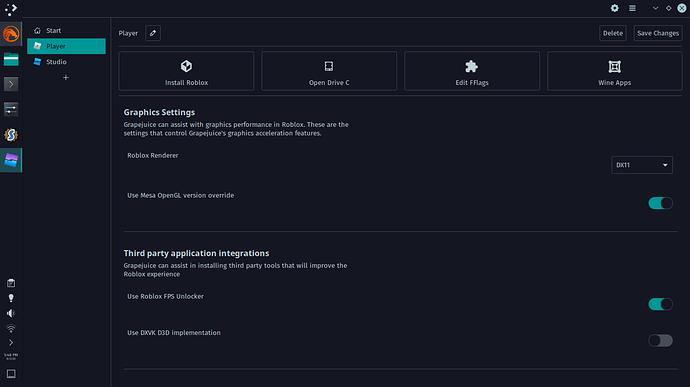Open the system settings sliders icon

pos(11,109)
